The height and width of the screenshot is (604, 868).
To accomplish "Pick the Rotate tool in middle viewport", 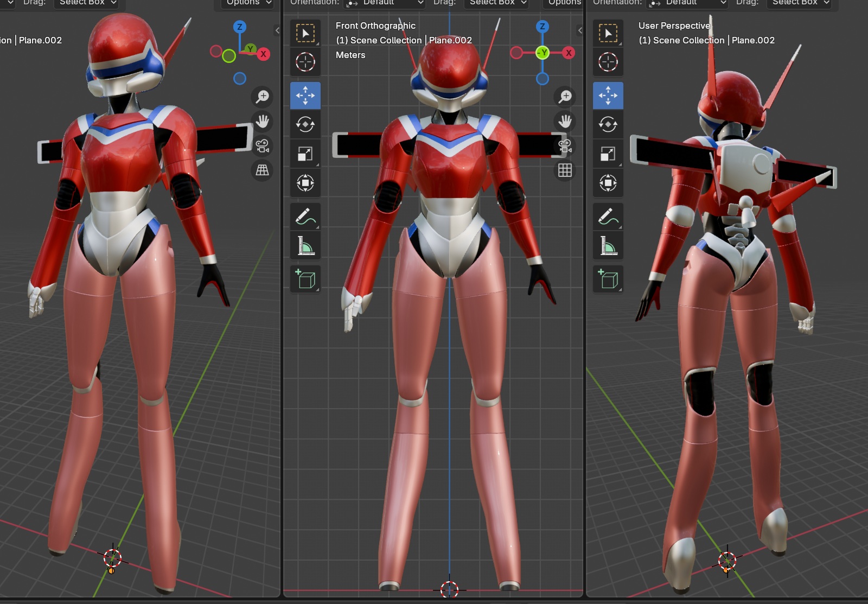I will click(305, 124).
